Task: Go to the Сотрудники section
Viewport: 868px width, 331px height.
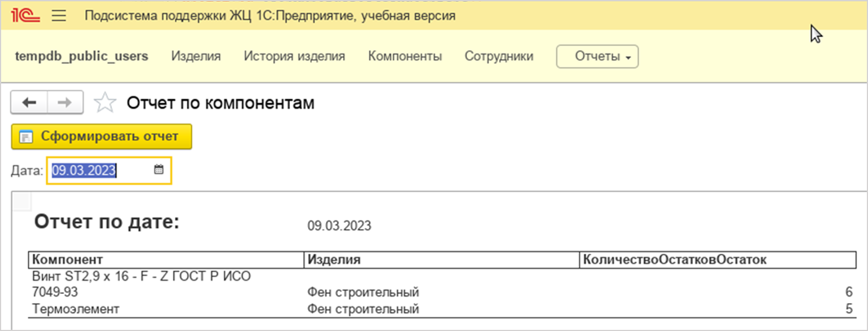Action: [498, 56]
